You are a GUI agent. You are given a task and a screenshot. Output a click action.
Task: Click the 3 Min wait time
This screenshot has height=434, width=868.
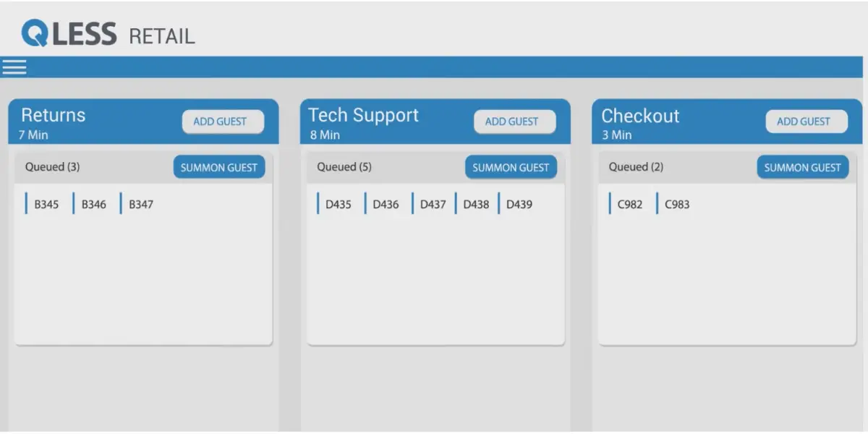click(x=617, y=135)
